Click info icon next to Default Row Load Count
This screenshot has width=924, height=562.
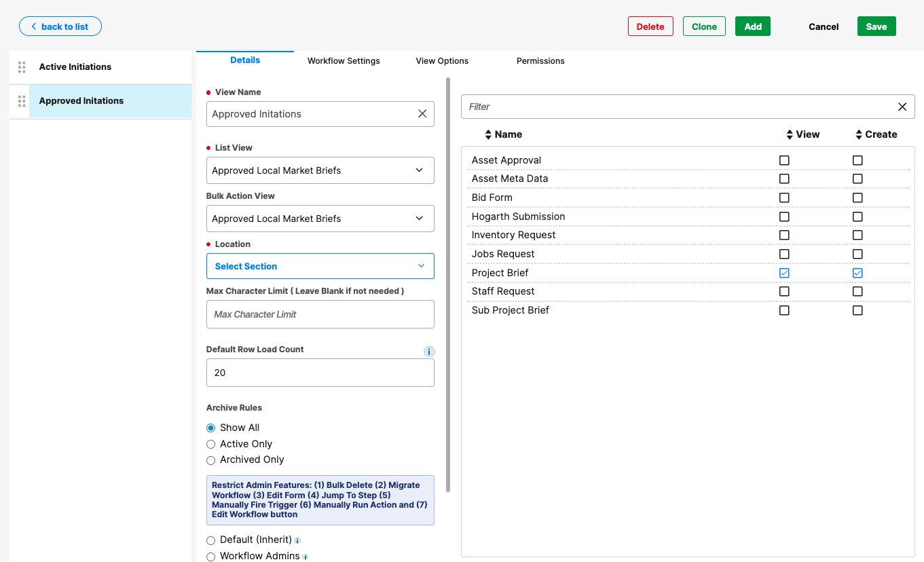pos(429,352)
